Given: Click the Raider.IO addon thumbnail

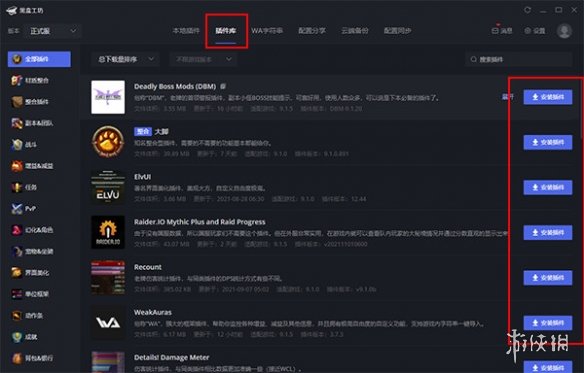Looking at the screenshot, I should pos(108,232).
